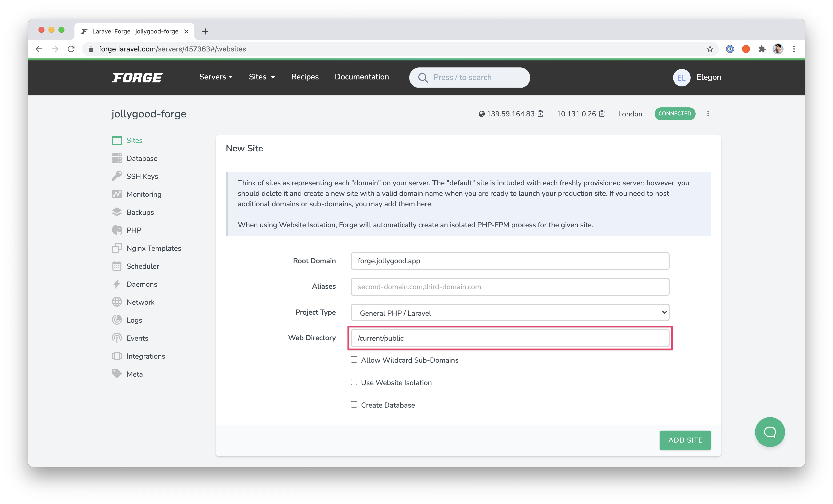Open the Database sidebar icon
Viewport: 833px width, 504px height.
click(x=117, y=158)
